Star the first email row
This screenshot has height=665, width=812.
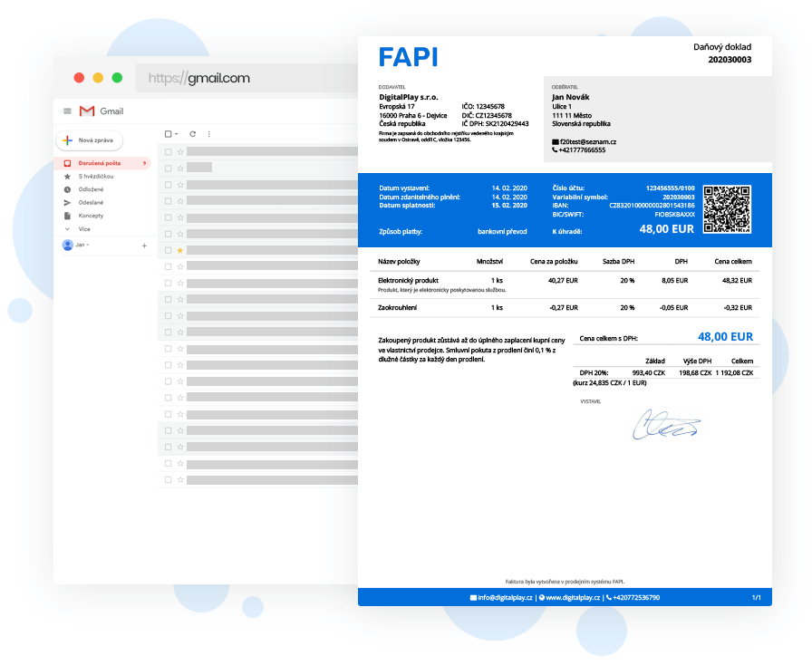pos(180,151)
